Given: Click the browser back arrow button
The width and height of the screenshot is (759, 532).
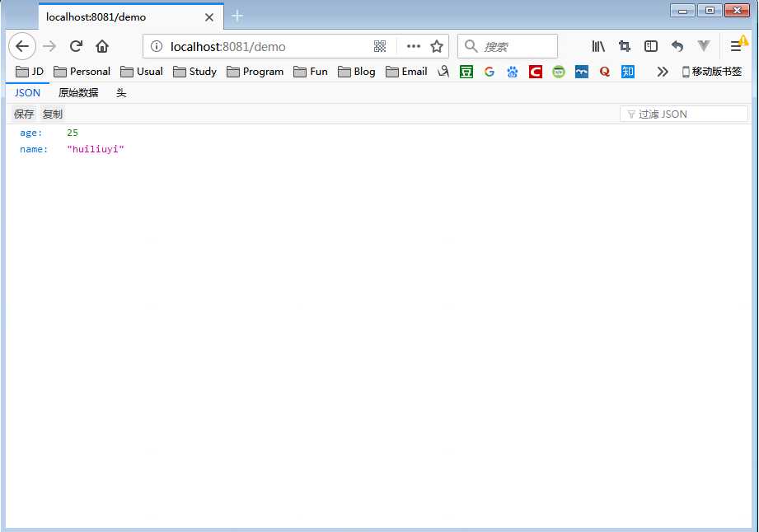Looking at the screenshot, I should coord(22,46).
